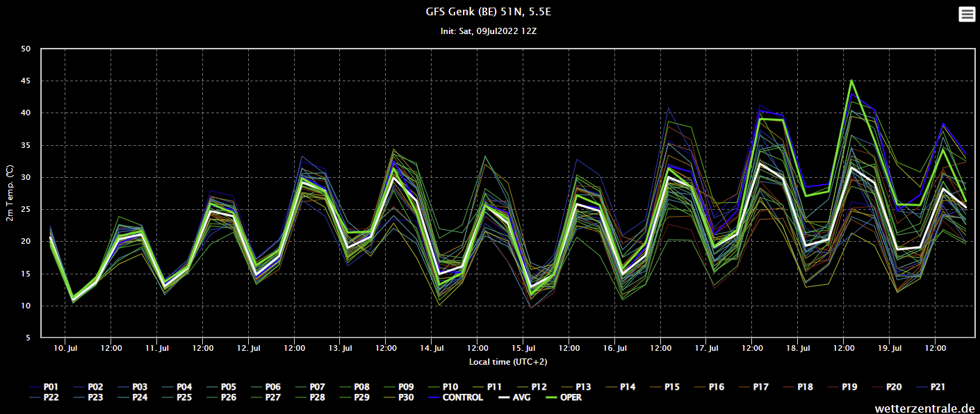980x414 pixels.
Task: Click the 14. Jul x-axis label
Action: (432, 347)
